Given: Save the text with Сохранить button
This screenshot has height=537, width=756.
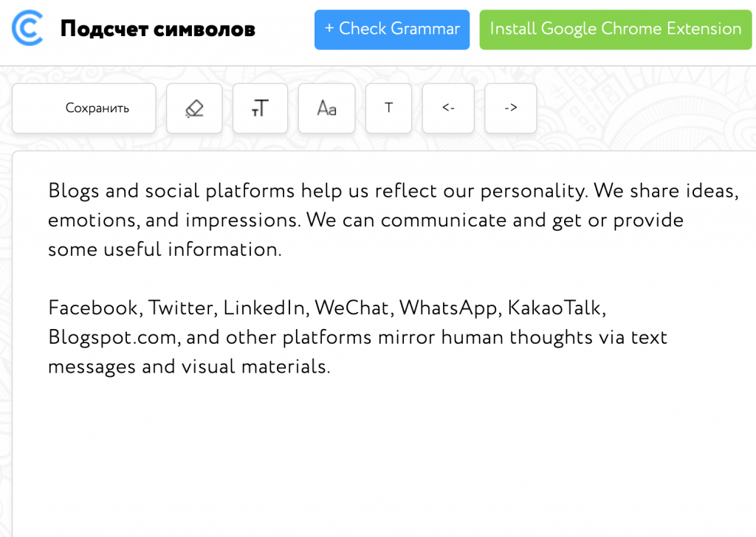Looking at the screenshot, I should coord(84,108).
